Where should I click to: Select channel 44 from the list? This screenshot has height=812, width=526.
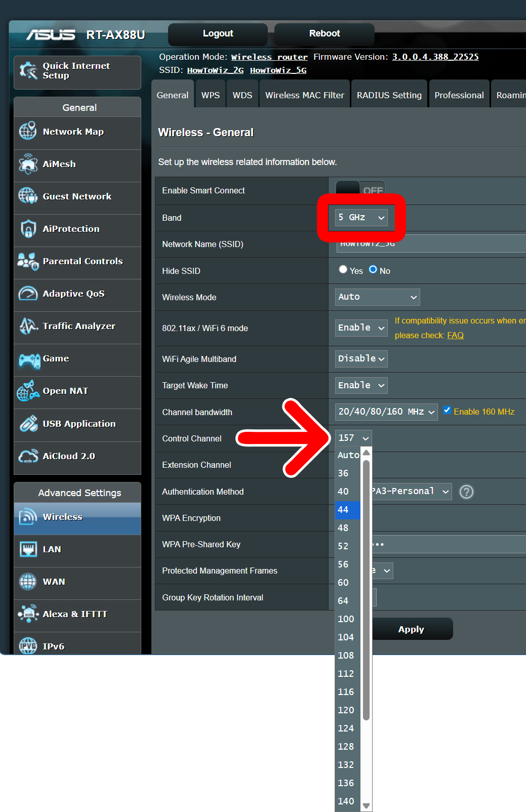click(x=348, y=509)
